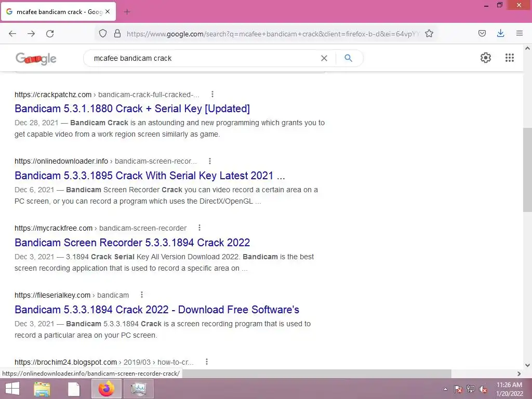Switch to Firefox in the taskbar
The image size is (532, 399).
pos(107,389)
